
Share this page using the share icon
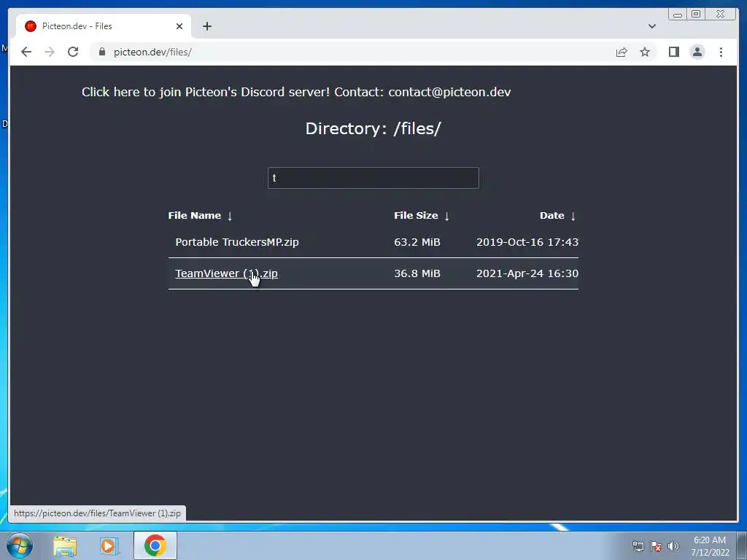click(x=622, y=52)
